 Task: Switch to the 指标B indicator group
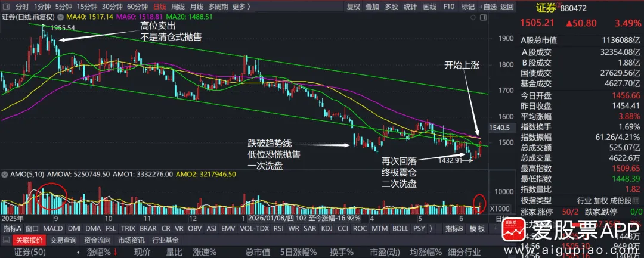454,229
